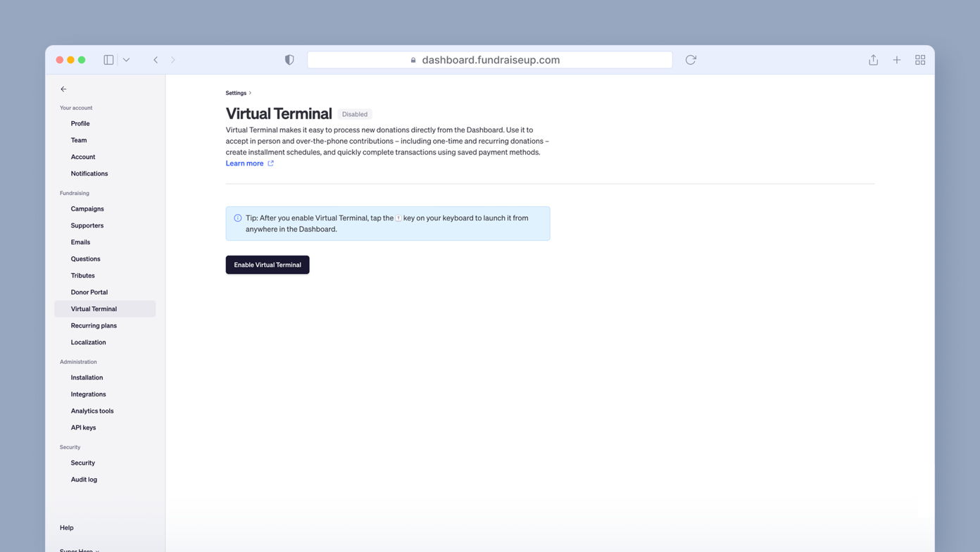Viewport: 980px width, 552px height.
Task: Open the share sheet icon in Safari
Action: point(873,60)
